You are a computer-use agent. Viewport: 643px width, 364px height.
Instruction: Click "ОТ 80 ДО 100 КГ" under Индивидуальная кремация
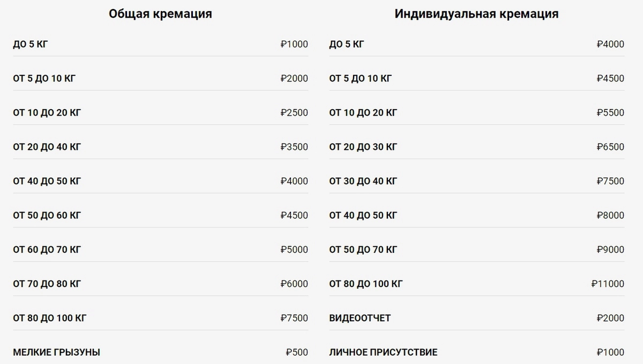tap(365, 284)
